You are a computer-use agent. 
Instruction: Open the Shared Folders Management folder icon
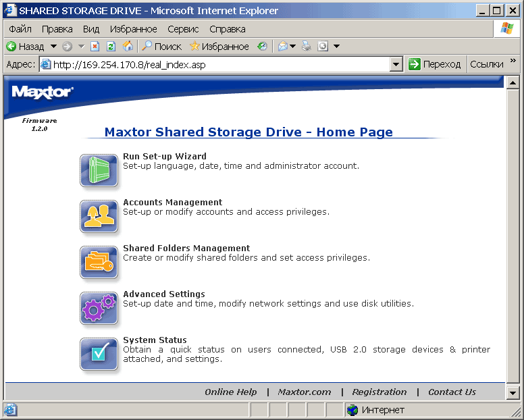(99, 262)
